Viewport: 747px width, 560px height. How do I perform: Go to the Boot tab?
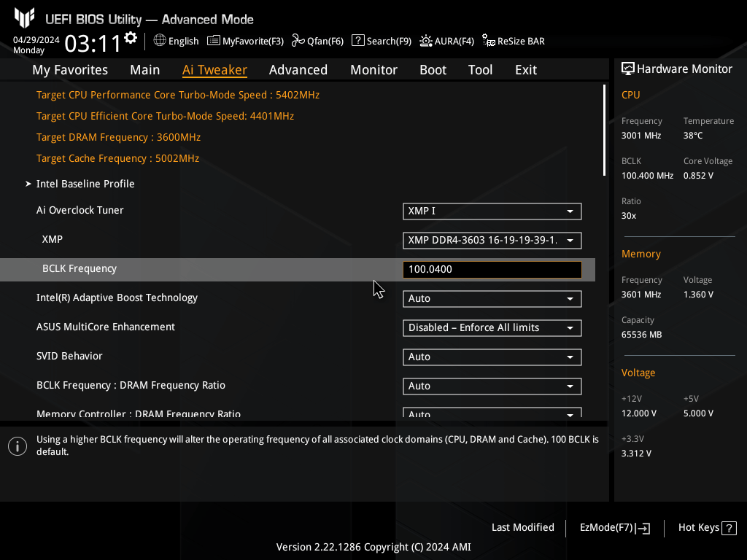tap(433, 70)
